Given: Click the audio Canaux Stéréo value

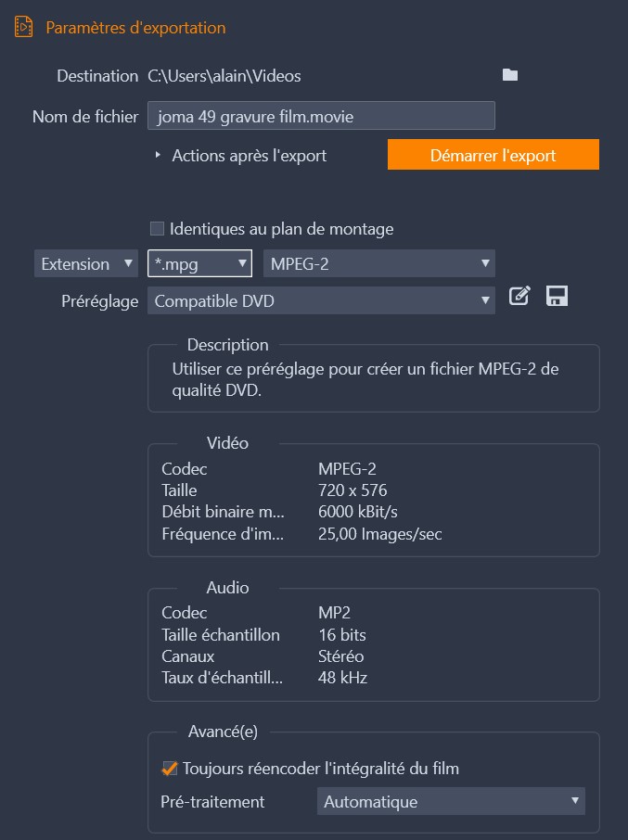Looking at the screenshot, I should pyautogui.click(x=341, y=656).
